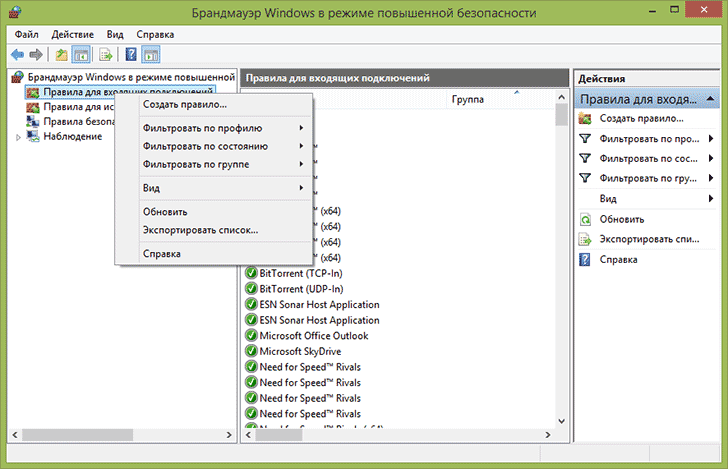
Task: Select the Наблюдение tree item
Action: (72, 137)
